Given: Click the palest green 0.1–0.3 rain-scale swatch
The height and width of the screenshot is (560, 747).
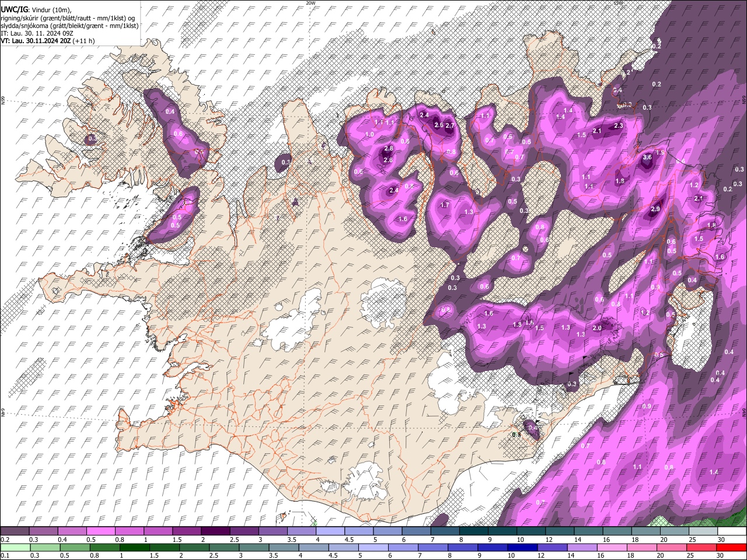Looking at the screenshot, I should (x=15, y=548).
